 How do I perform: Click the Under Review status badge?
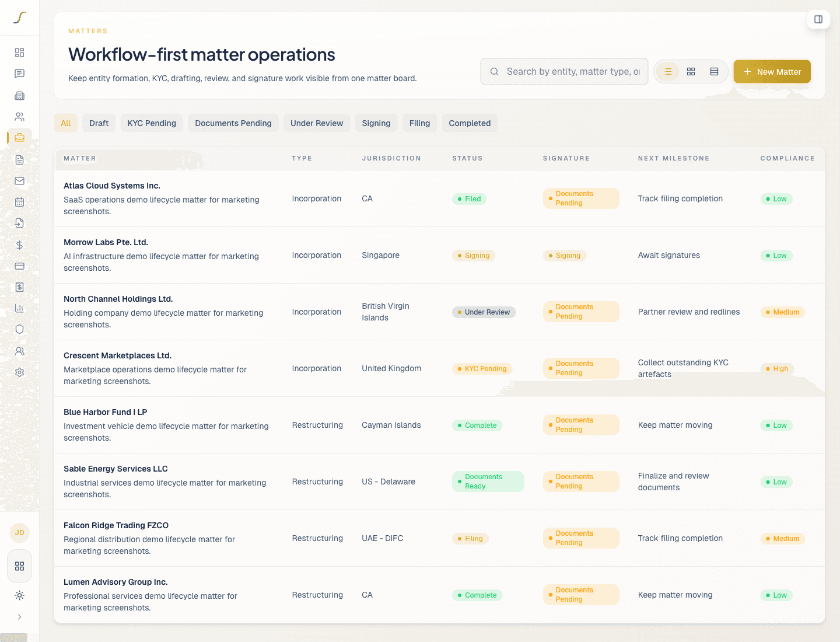point(484,312)
